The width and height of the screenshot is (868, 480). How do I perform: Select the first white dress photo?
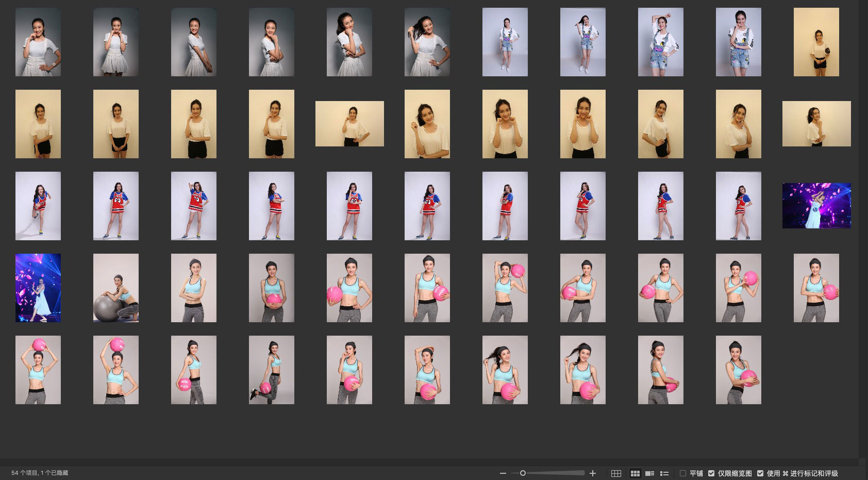pyautogui.click(x=38, y=42)
